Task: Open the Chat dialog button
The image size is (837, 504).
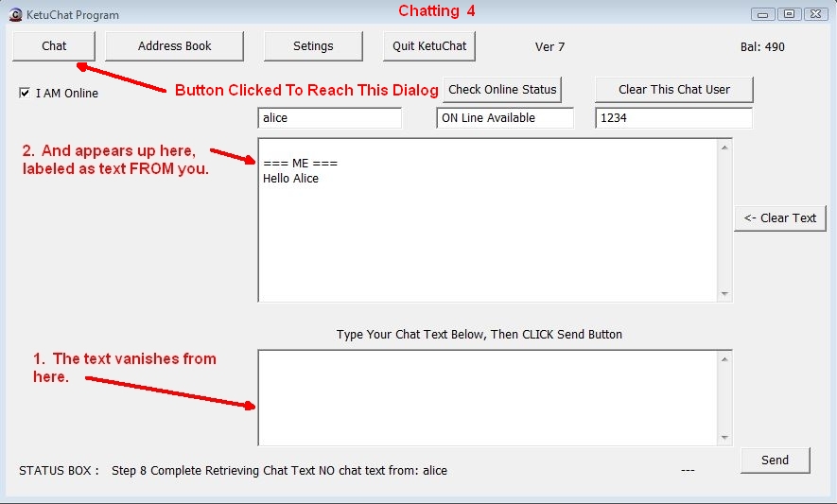Action: coord(54,46)
